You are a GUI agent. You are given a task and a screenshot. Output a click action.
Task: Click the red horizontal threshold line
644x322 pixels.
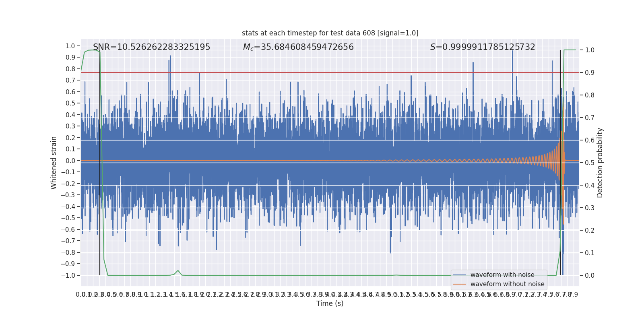click(x=330, y=72)
